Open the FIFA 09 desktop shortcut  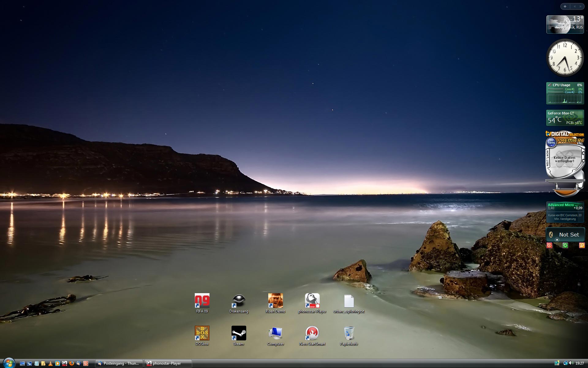tap(202, 301)
